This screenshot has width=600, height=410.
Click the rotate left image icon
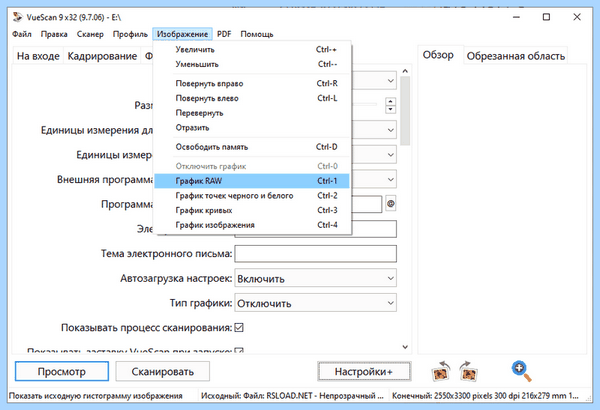click(x=441, y=371)
